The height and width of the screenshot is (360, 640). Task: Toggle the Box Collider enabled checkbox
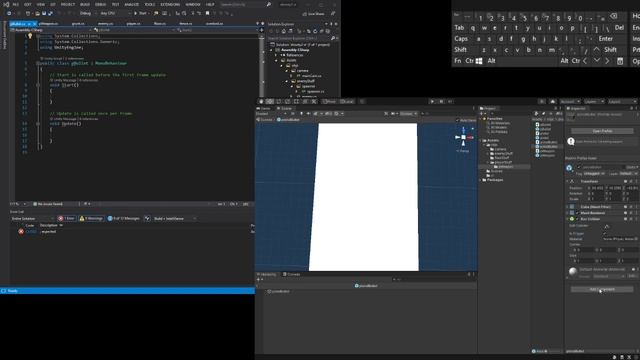point(577,219)
